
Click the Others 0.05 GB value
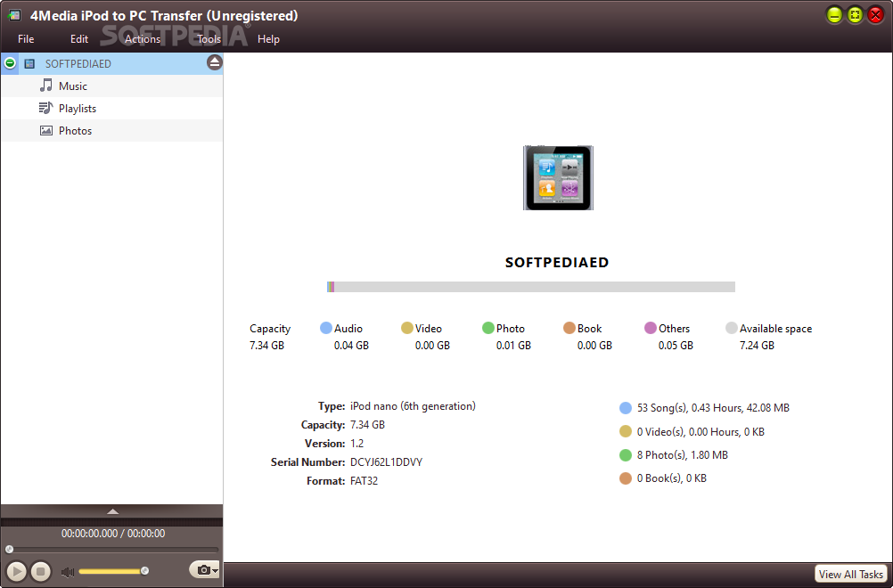tap(676, 346)
